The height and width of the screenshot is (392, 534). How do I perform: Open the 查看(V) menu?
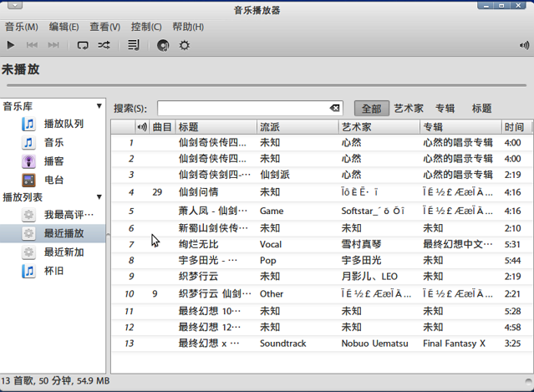click(x=105, y=27)
